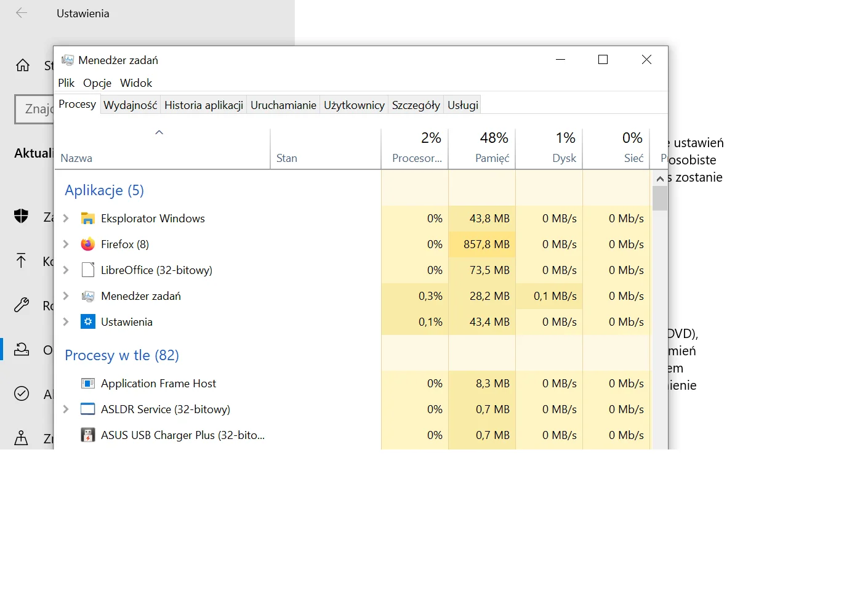Click the wrench icon in Settings sidebar
The image size is (868, 612).
pos(22,305)
